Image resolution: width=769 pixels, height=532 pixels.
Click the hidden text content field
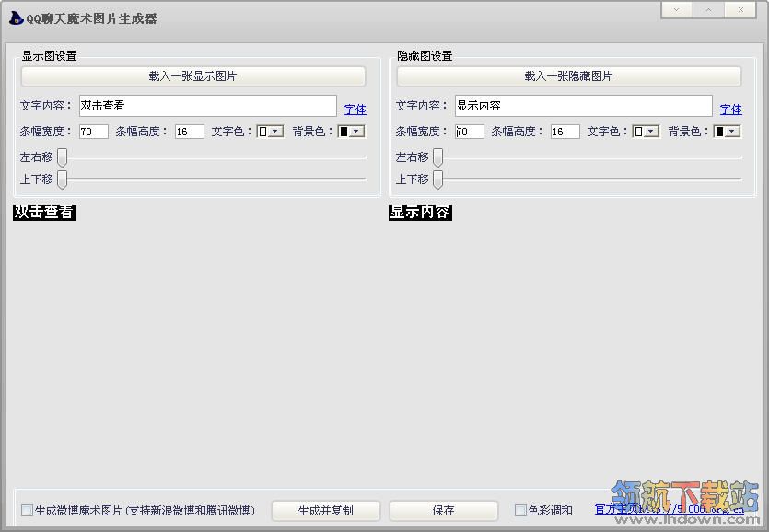coord(584,106)
